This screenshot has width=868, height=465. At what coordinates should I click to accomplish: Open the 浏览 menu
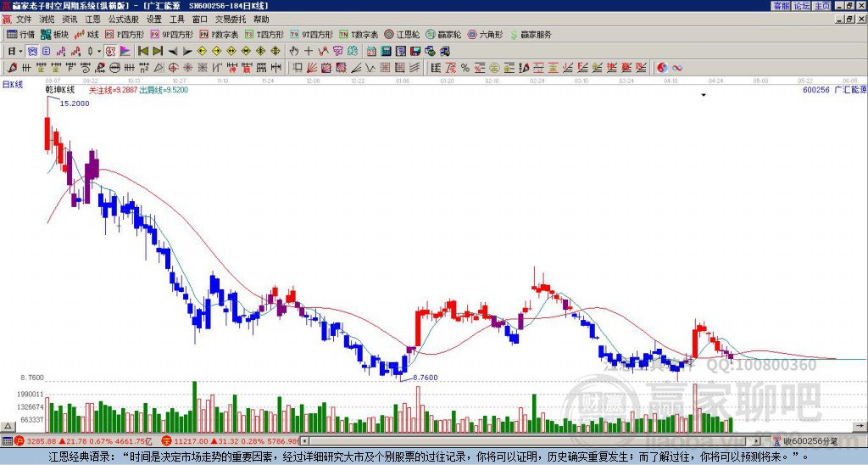pos(47,20)
